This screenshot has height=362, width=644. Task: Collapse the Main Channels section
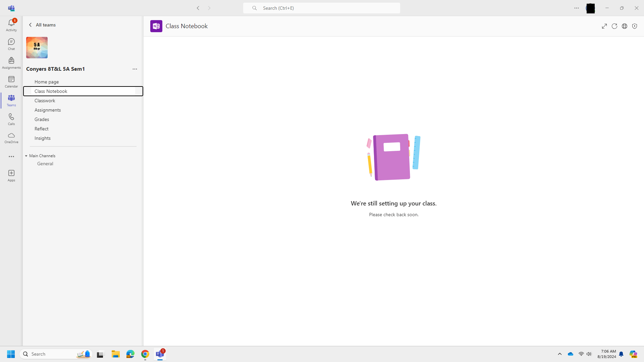coord(26,156)
